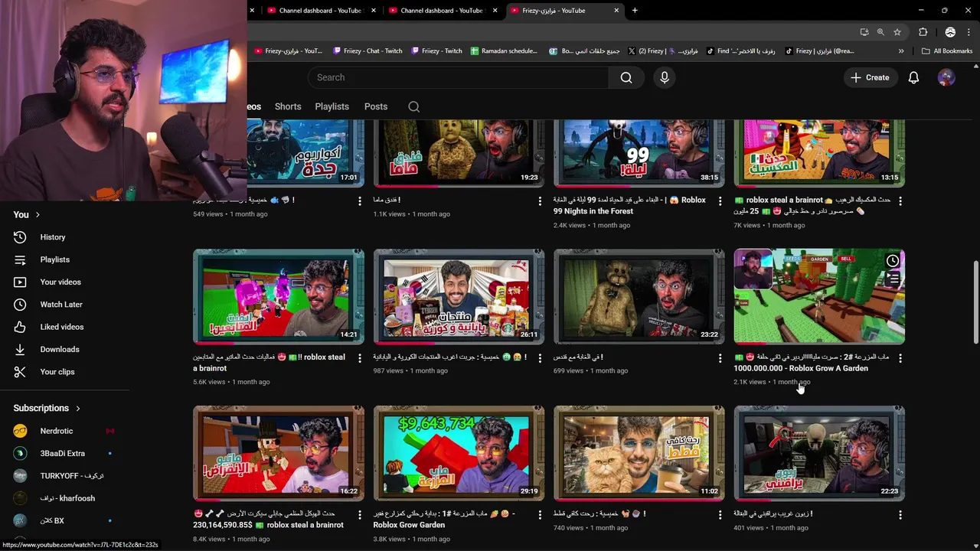This screenshot has width=980, height=551.
Task: Open more options for 987 views video
Action: click(x=539, y=357)
